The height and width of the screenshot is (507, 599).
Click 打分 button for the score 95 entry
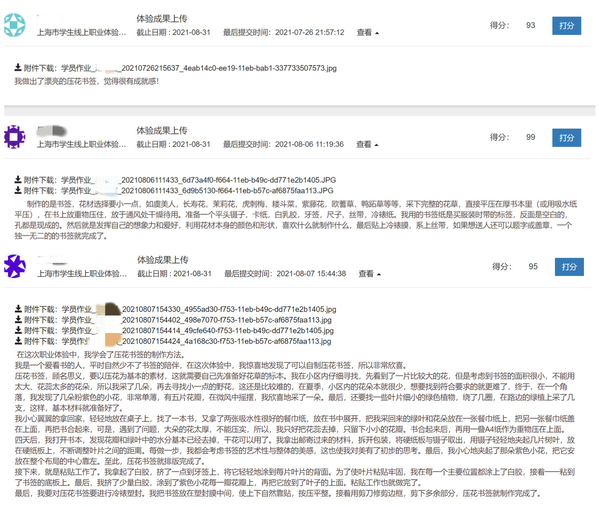[569, 267]
